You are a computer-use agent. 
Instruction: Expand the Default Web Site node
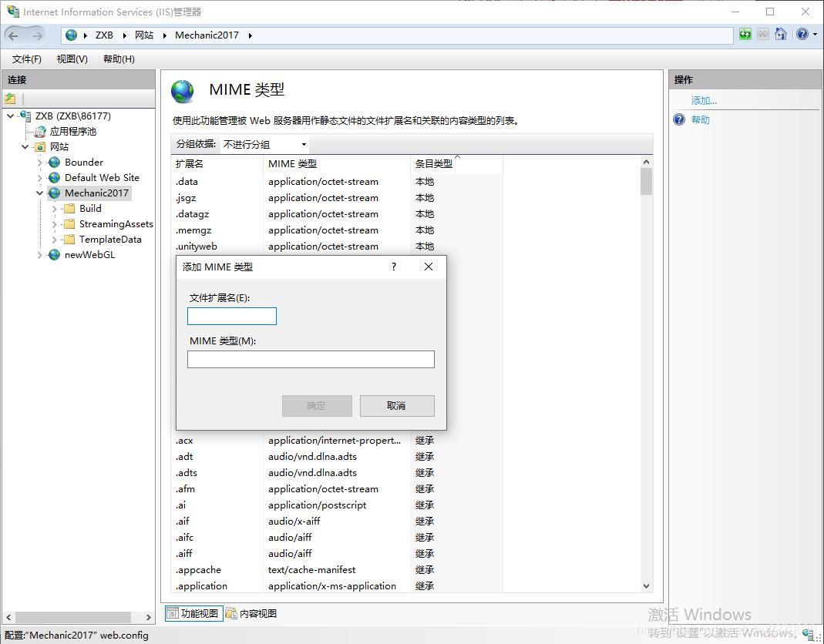pos(40,177)
